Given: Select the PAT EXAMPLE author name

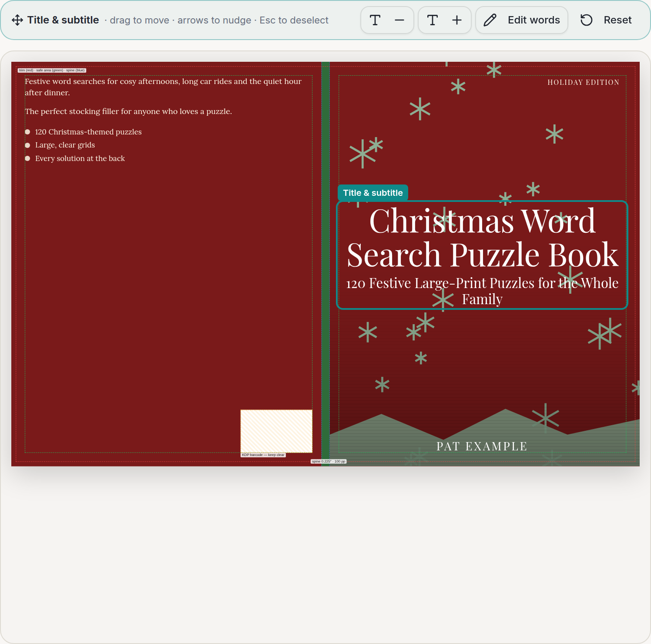Looking at the screenshot, I should click(482, 446).
